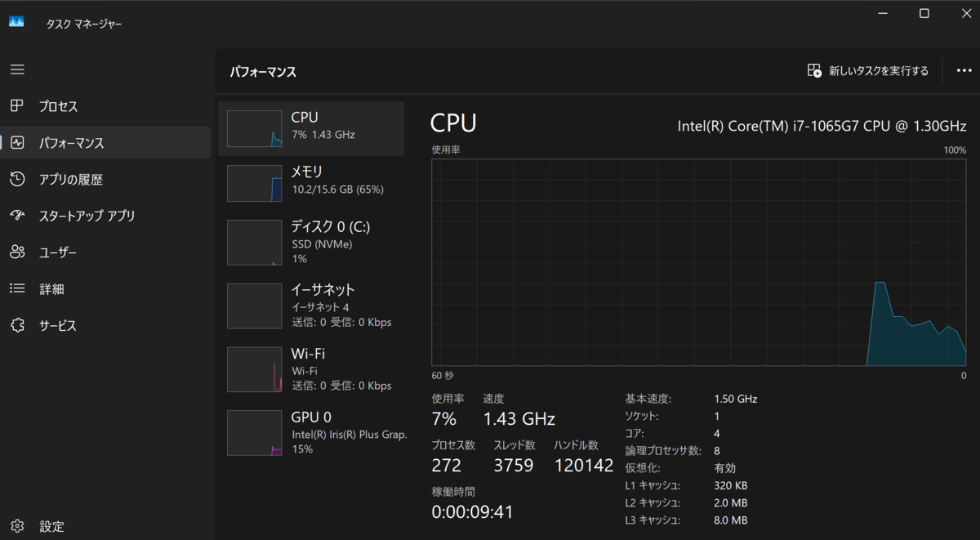Select ディスク 0 (C:) performance item
The width and height of the screenshot is (980, 540).
[311, 242]
